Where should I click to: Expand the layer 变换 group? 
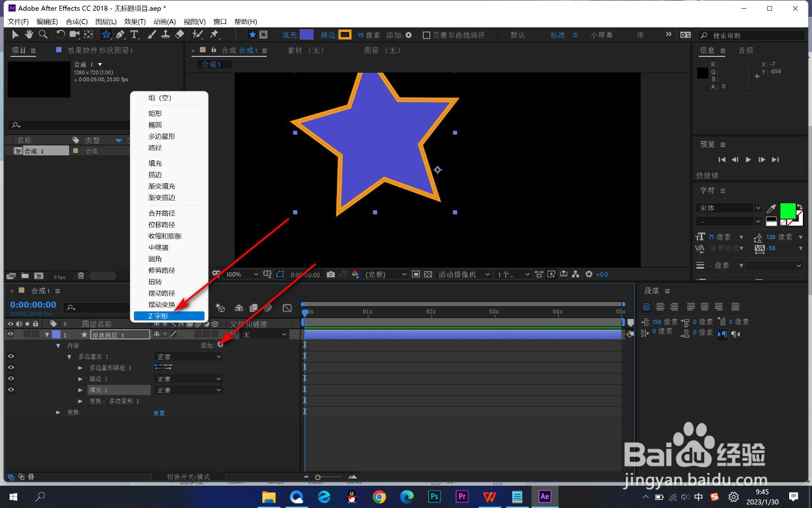58,412
